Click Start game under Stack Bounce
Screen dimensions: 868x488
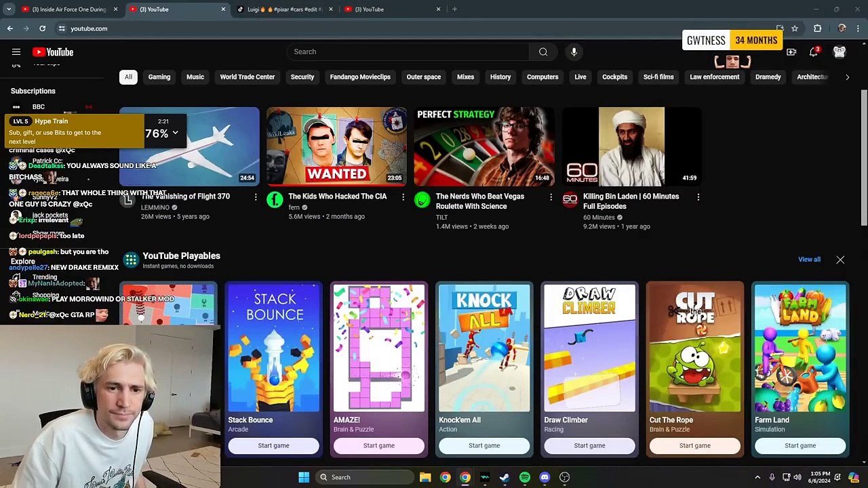point(273,446)
